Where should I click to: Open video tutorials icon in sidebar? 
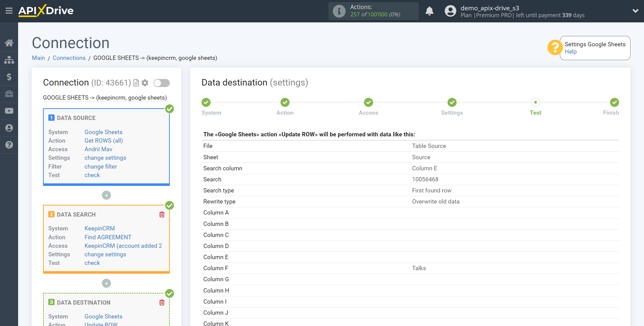[x=9, y=111]
